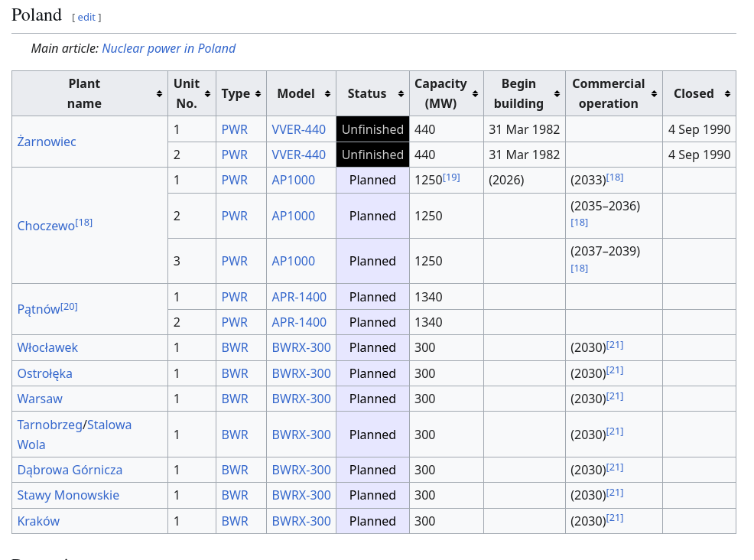This screenshot has height=560, width=754.
Task: Open the Tarnobrzeg link
Action: (x=50, y=425)
